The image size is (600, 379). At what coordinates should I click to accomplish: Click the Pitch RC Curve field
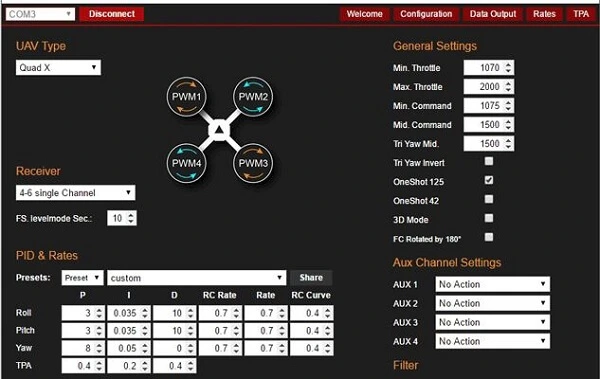(312, 331)
